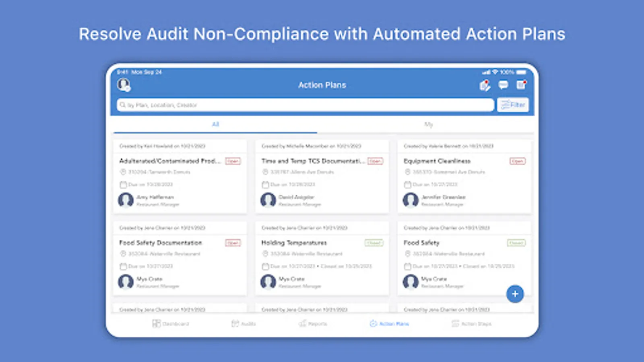Click location pin icon on Equipment Cleanliness card
Viewport: 644px width, 362px height.
pyautogui.click(x=408, y=172)
